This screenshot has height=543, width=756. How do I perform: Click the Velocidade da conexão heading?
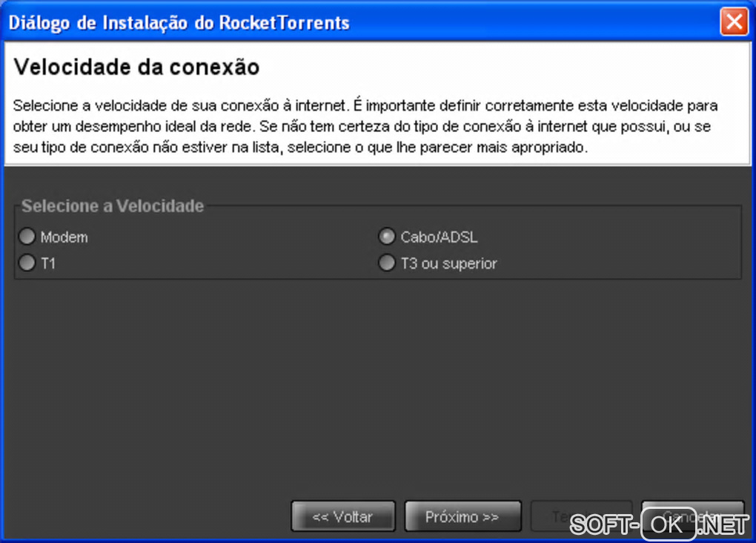136,67
